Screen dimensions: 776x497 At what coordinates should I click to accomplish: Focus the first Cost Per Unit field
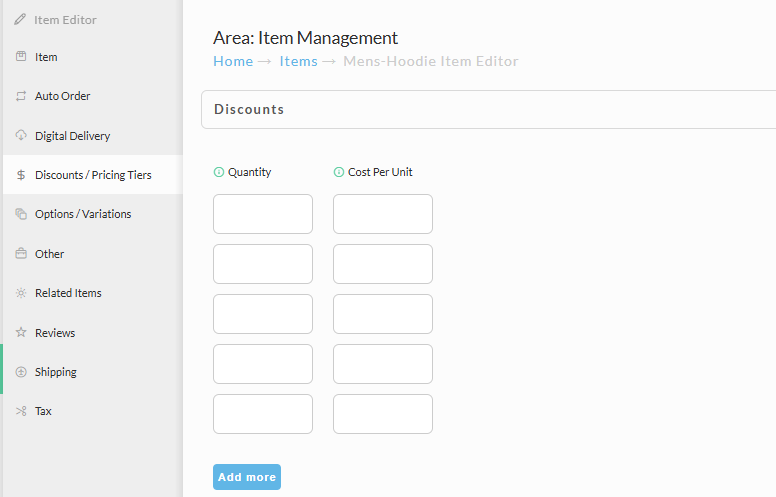coord(383,214)
